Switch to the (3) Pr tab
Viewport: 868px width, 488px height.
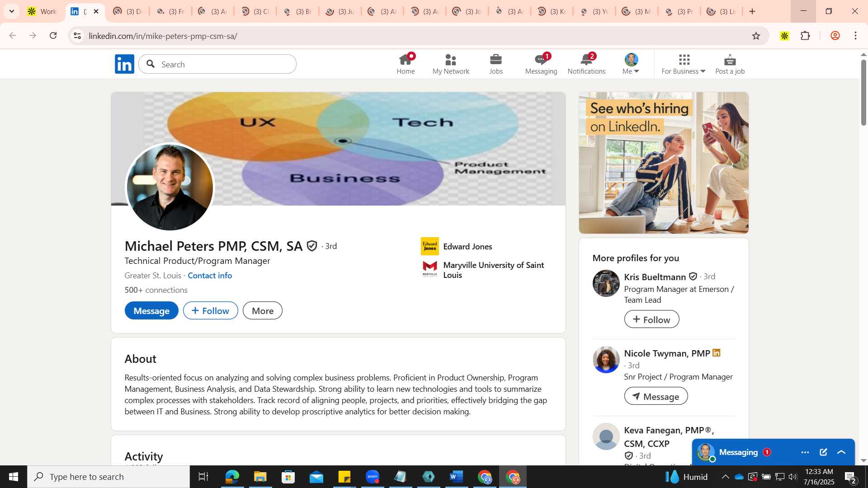click(679, 11)
